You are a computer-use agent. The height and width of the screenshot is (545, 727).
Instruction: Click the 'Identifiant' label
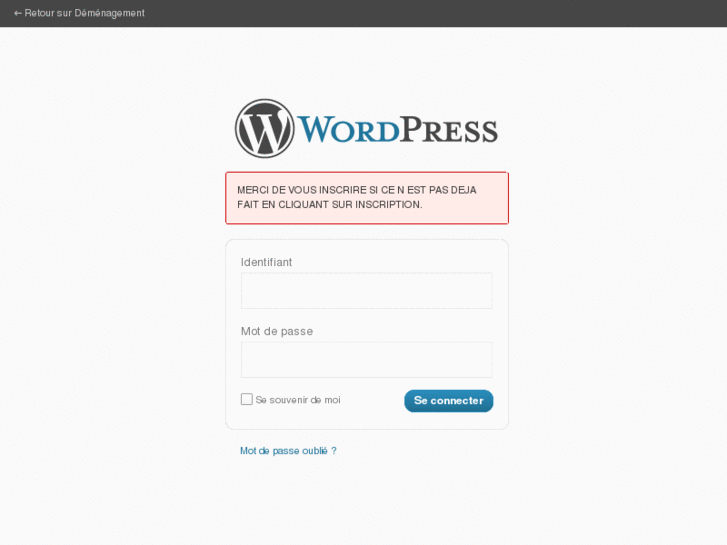click(x=266, y=263)
